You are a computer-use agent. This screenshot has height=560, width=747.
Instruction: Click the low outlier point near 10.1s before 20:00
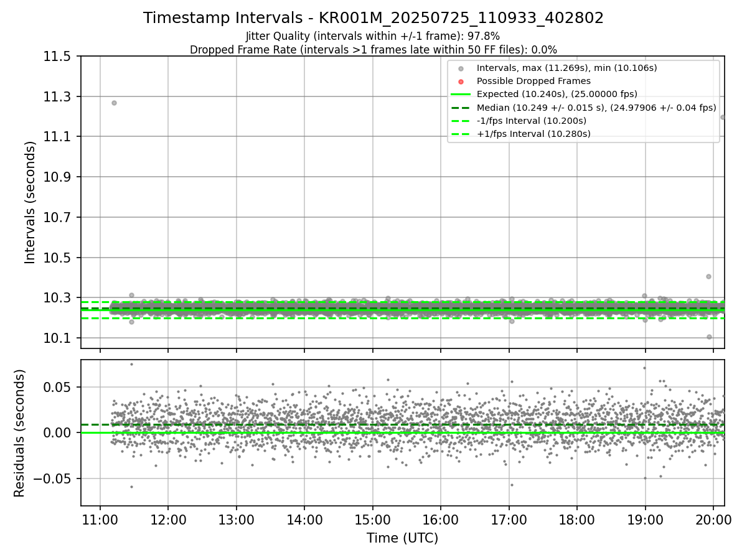pos(709,337)
